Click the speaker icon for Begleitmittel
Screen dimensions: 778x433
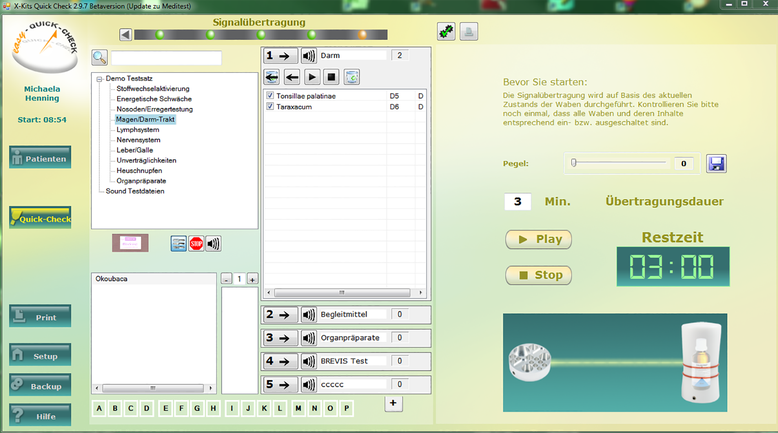click(308, 314)
